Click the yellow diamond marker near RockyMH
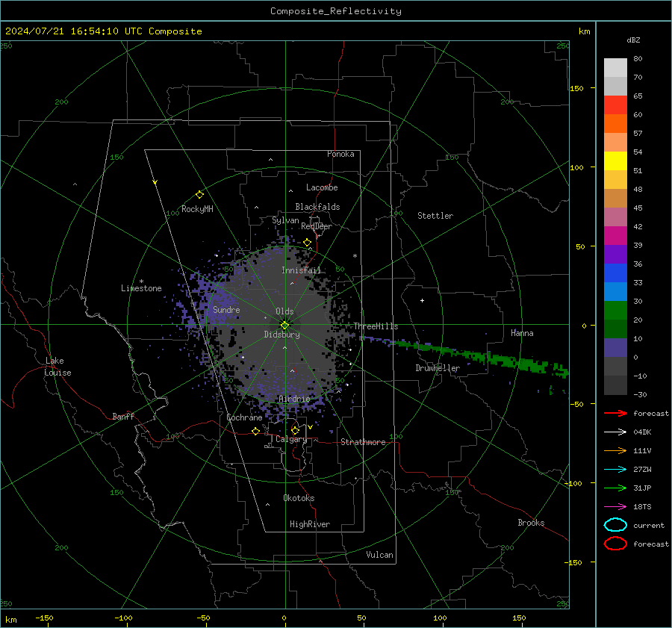The width and height of the screenshot is (672, 628). click(199, 195)
